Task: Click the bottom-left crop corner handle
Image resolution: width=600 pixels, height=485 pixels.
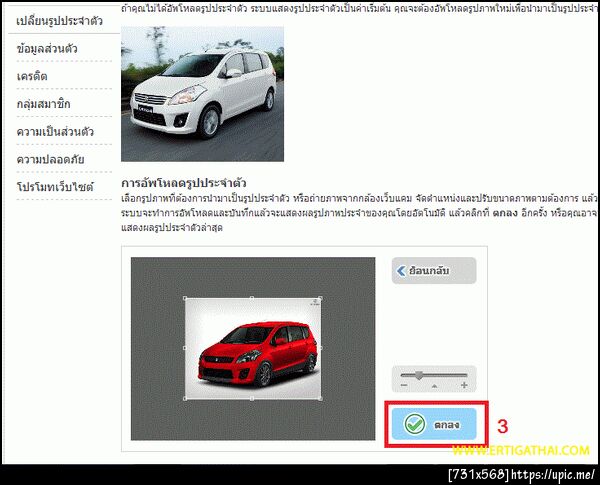Action: coord(185,398)
